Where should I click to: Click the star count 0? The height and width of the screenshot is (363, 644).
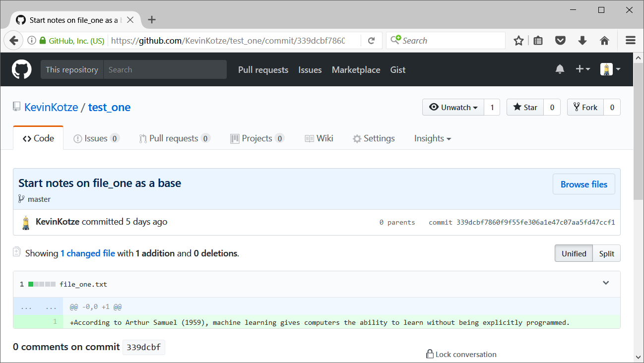(x=552, y=107)
